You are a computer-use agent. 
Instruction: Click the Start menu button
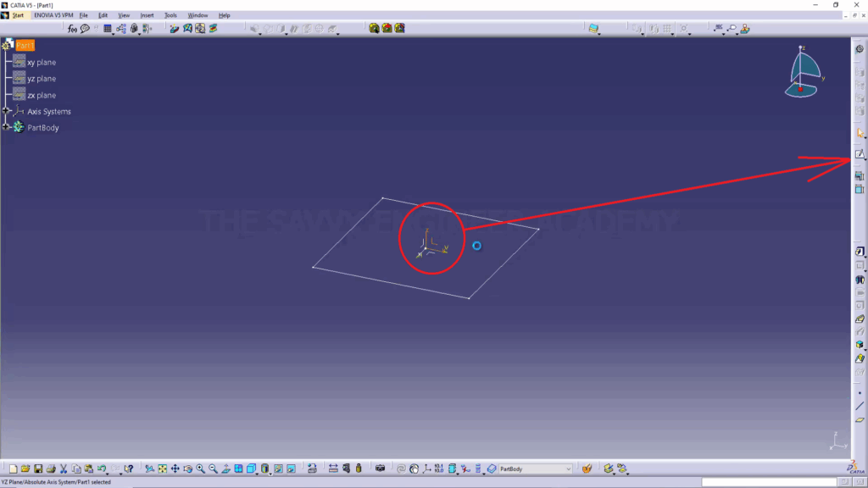click(x=18, y=15)
